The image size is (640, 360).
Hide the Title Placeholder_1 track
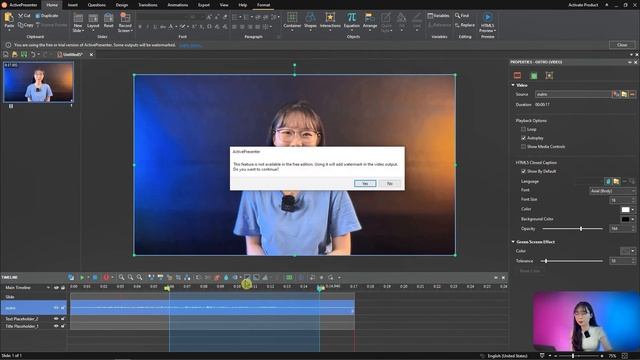point(56,326)
